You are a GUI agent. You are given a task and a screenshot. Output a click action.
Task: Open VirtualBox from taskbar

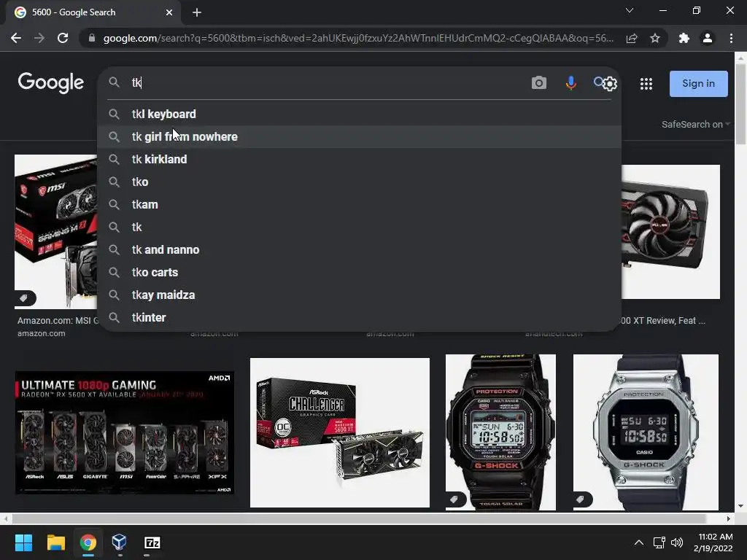point(120,542)
